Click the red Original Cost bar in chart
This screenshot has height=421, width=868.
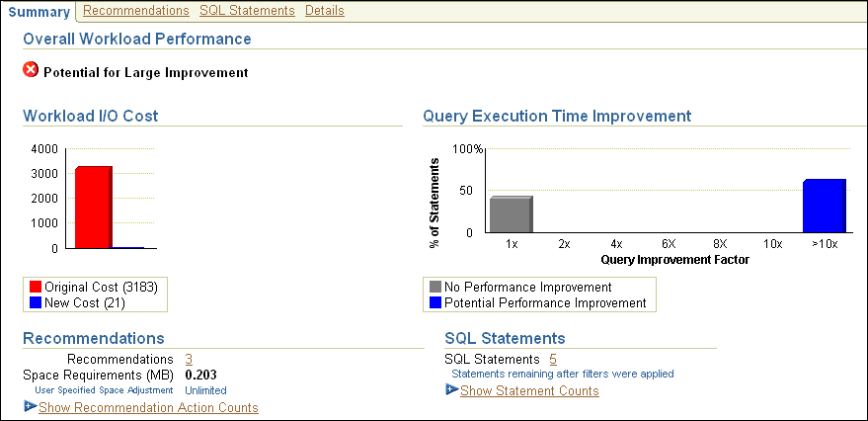click(x=94, y=208)
